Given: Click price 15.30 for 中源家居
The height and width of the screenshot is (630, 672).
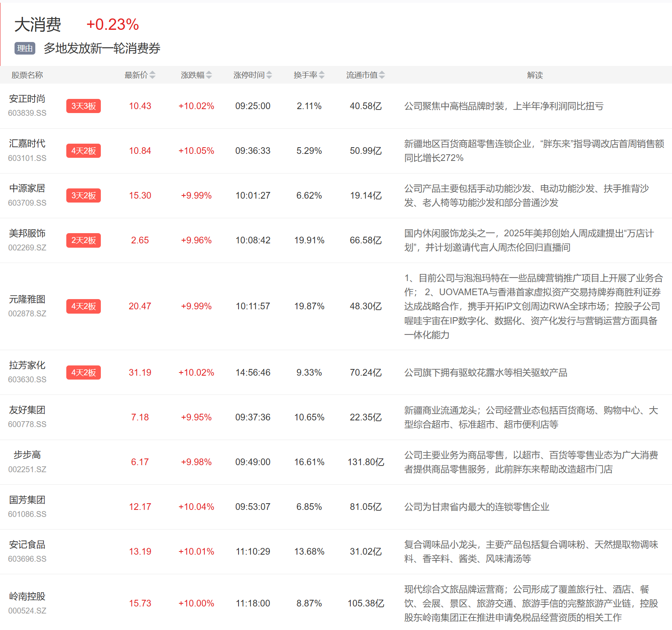Looking at the screenshot, I should (x=140, y=195).
